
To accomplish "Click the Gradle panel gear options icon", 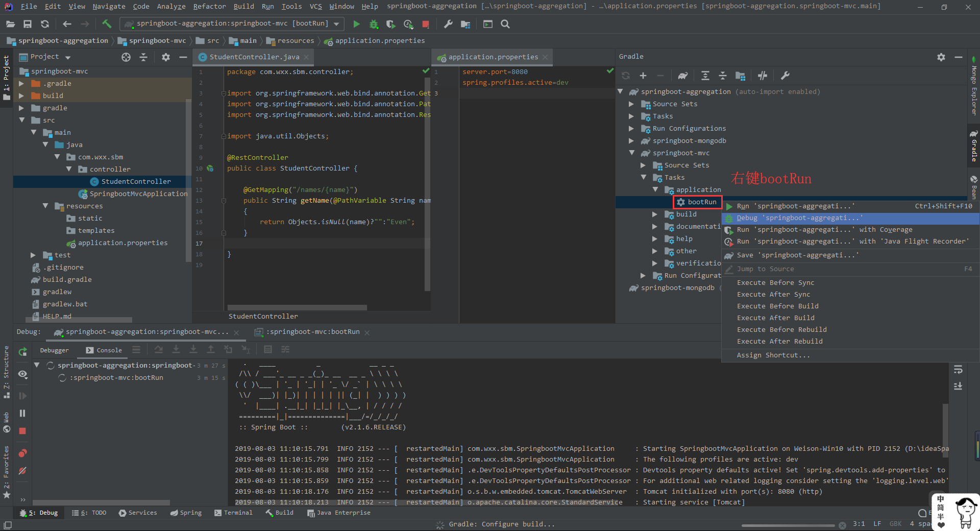I will point(941,57).
